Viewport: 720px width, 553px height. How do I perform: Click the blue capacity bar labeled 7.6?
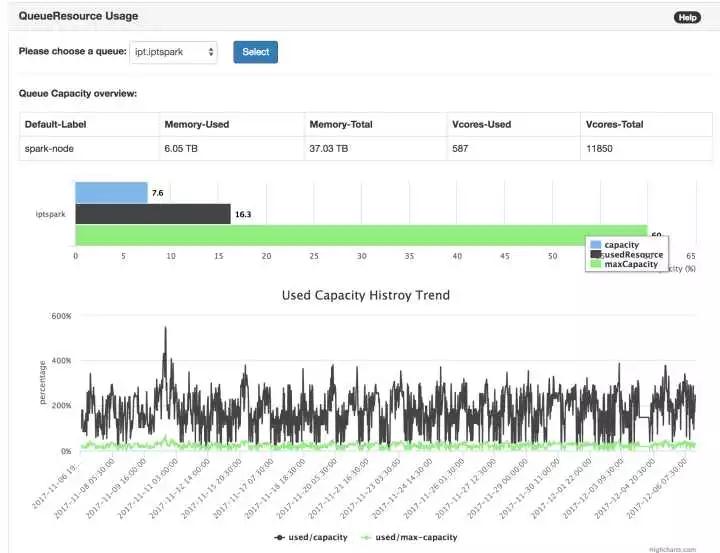coord(112,192)
